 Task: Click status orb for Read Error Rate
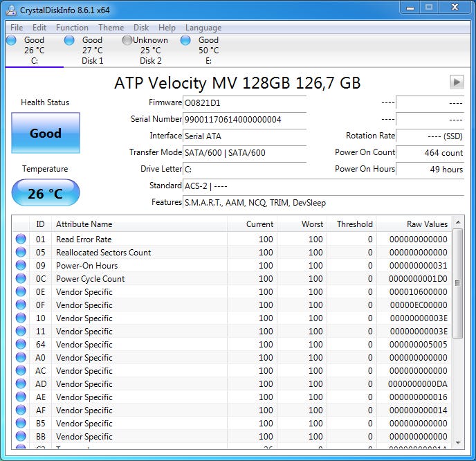(21, 239)
